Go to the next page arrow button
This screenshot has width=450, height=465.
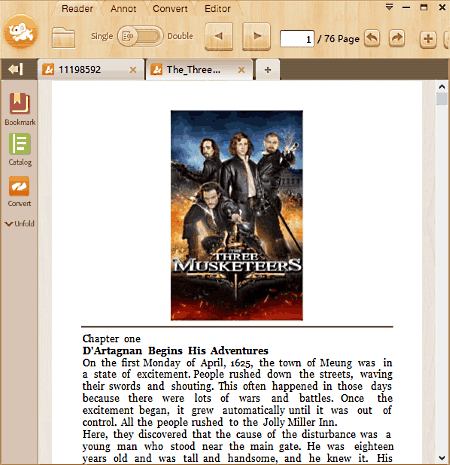tap(256, 36)
